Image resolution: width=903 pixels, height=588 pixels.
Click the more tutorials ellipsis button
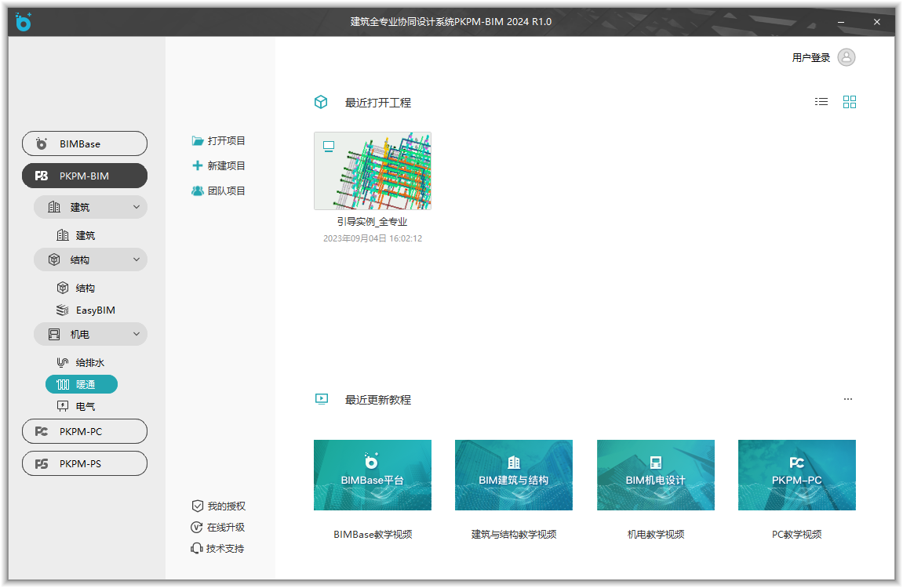coord(848,400)
